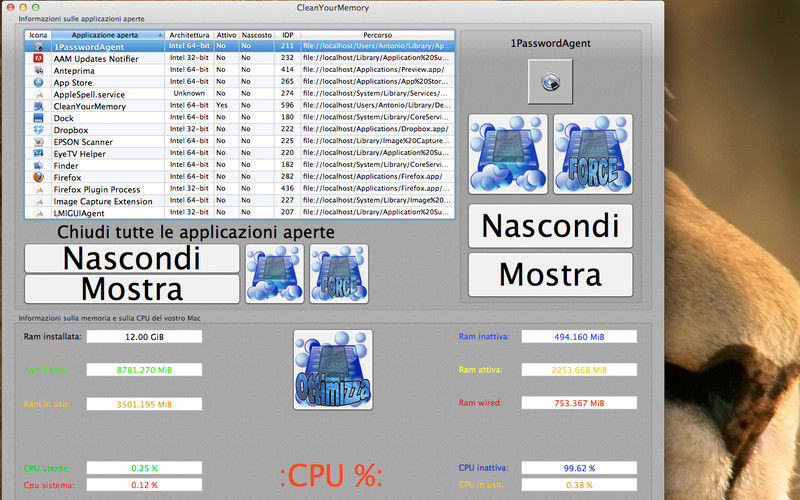Click the Ram in uso 3501.195 MiB field
Screen dimensions: 800x500
[x=144, y=404]
